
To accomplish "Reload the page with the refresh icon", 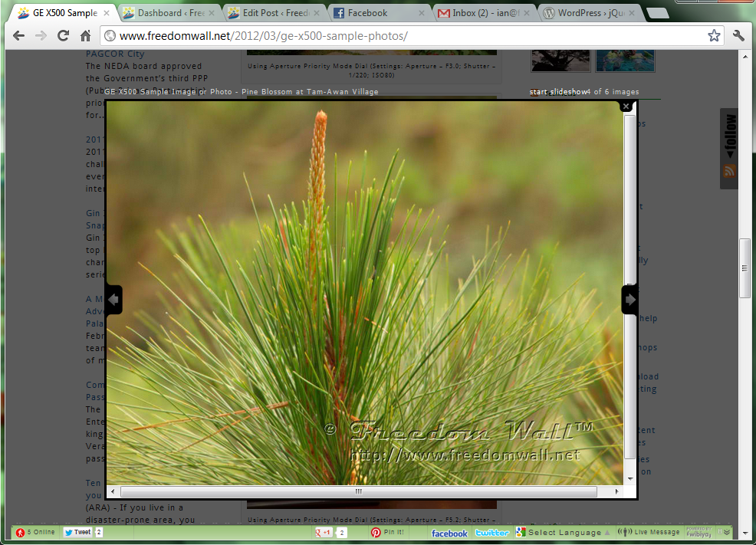I will click(63, 36).
